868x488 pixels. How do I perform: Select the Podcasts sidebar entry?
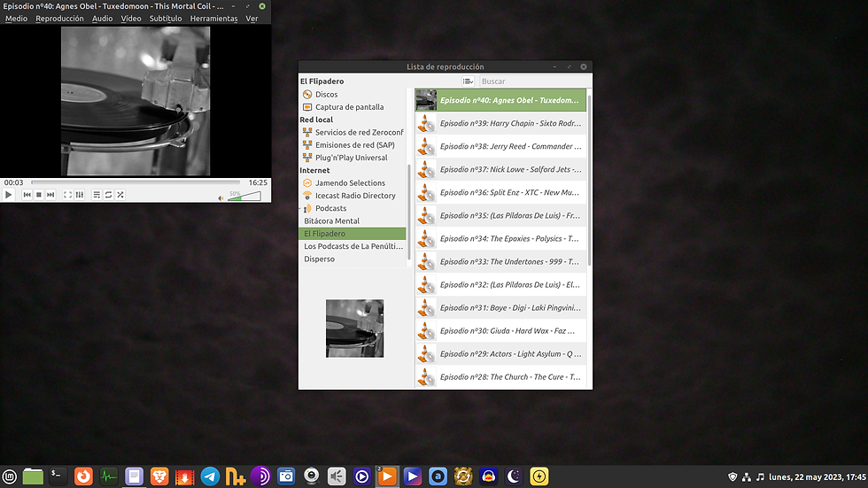point(330,208)
